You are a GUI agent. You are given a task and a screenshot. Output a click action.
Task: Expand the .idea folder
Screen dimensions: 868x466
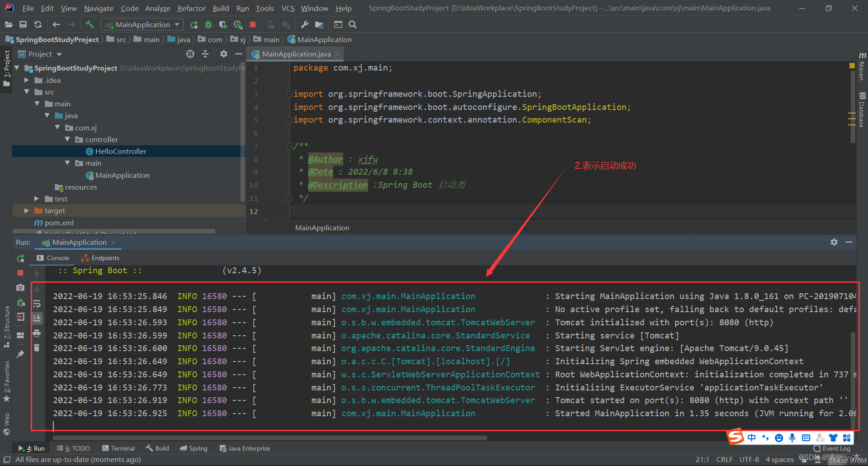(27, 80)
